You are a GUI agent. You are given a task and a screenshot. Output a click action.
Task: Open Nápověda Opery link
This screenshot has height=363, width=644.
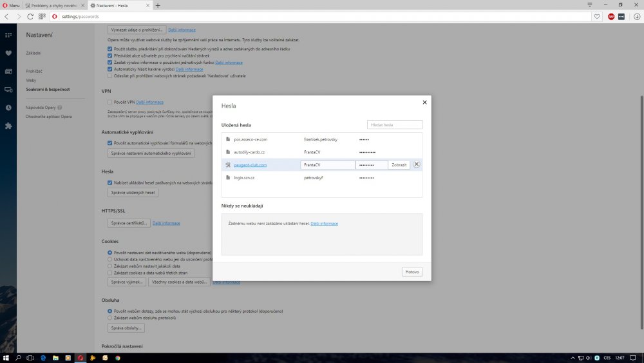tap(41, 107)
